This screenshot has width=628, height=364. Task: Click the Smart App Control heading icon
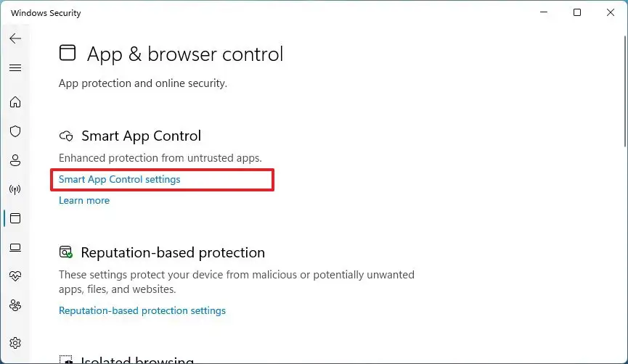[x=66, y=136]
